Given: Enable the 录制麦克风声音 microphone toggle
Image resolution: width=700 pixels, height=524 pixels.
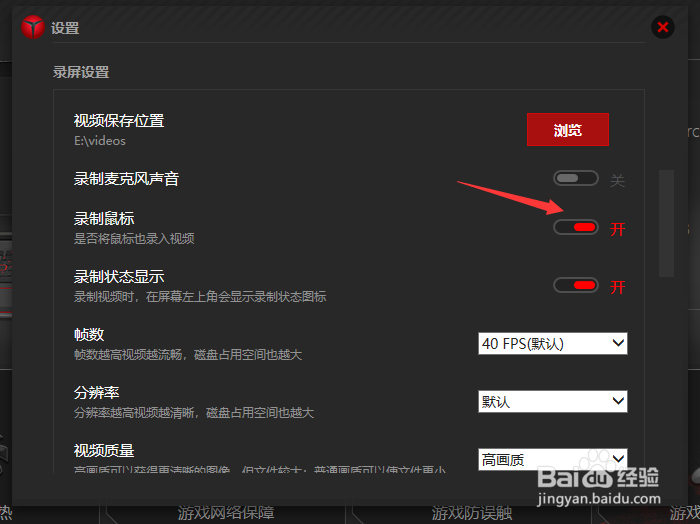Looking at the screenshot, I should point(576,179).
